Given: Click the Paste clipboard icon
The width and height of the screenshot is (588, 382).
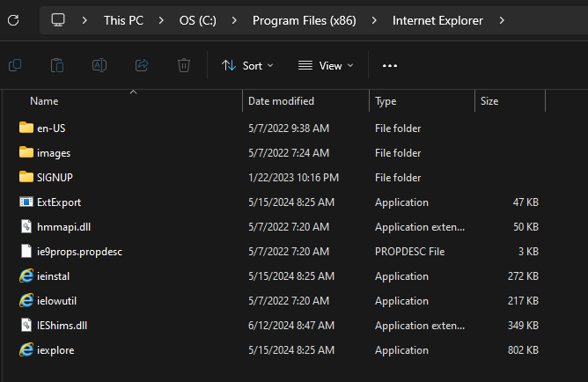Looking at the screenshot, I should point(57,66).
